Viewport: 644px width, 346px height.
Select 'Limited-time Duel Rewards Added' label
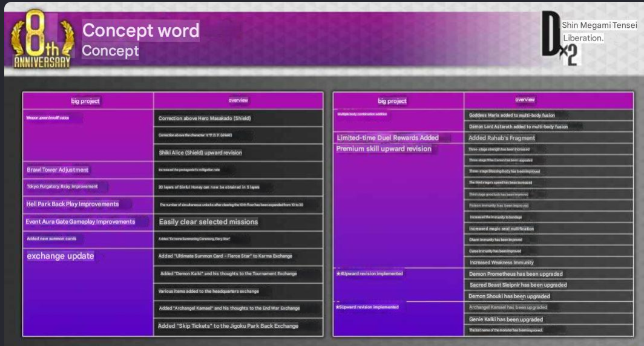pos(387,138)
